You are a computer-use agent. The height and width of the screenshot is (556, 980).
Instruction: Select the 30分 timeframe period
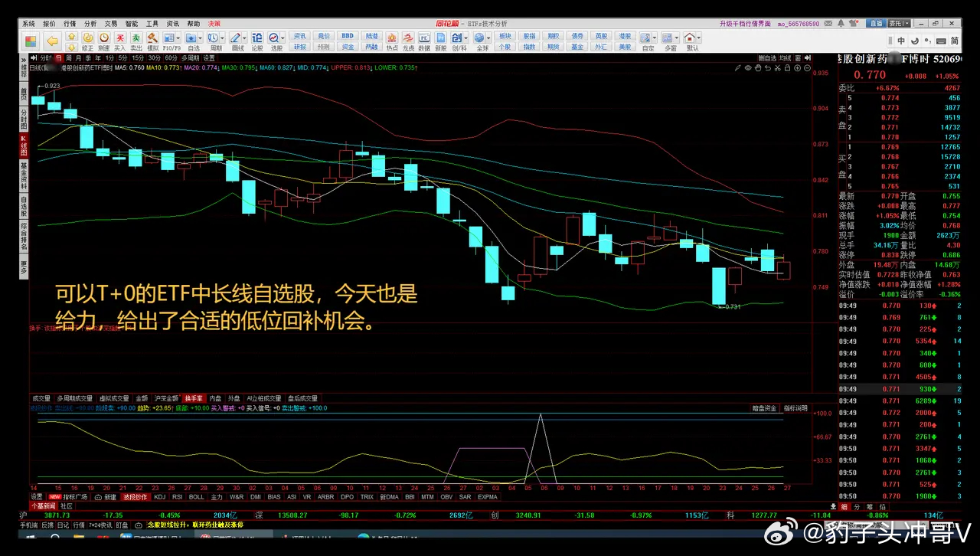pos(154,58)
